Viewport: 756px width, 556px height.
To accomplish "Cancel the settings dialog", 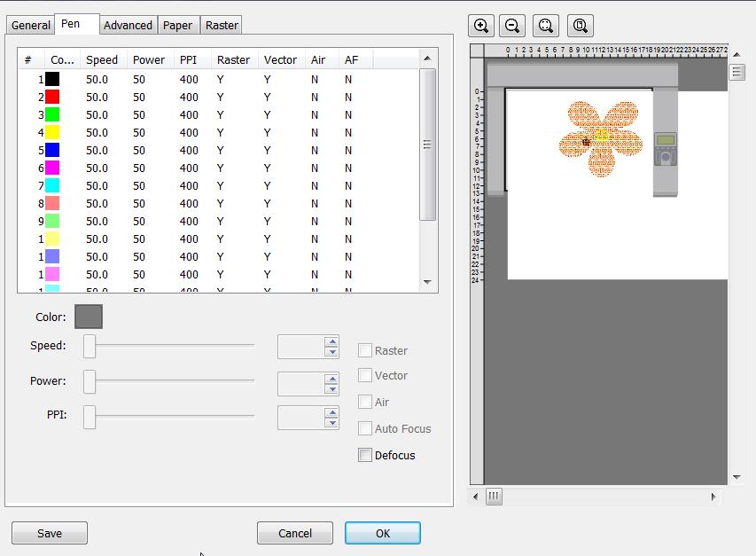I will (x=294, y=533).
